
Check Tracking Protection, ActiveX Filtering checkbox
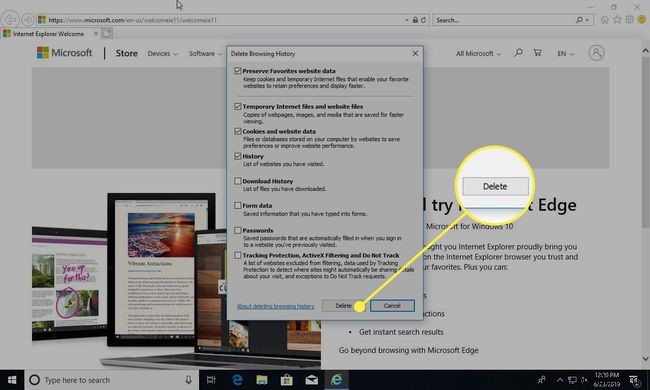[238, 255]
